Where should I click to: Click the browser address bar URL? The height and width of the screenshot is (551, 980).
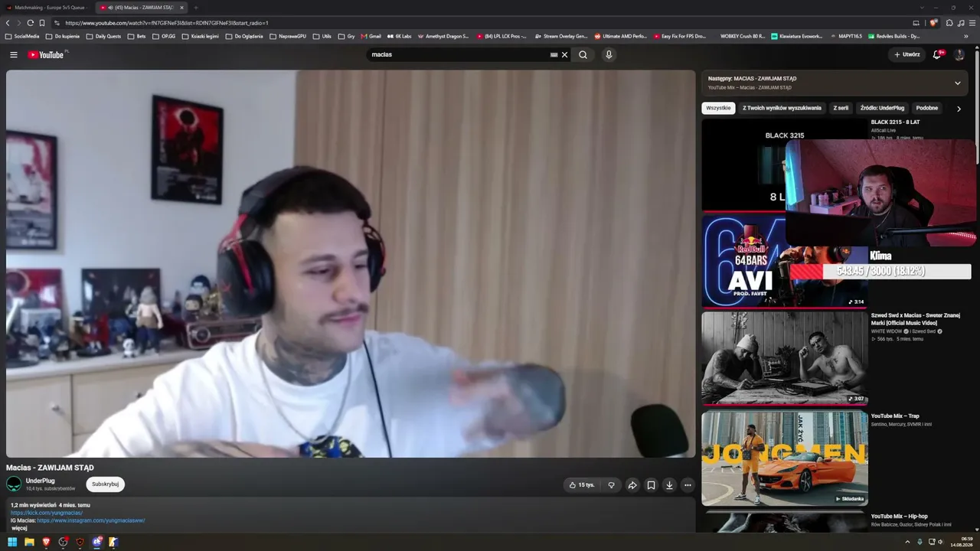click(x=167, y=23)
